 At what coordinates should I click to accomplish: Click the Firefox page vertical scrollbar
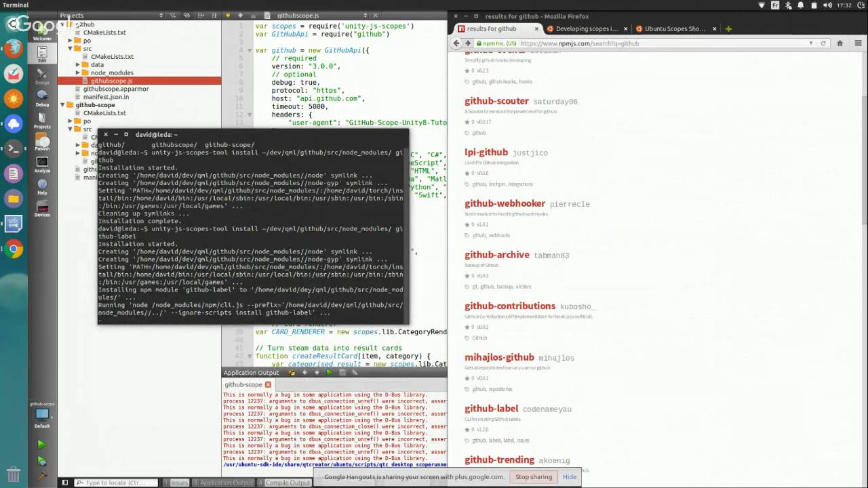pyautogui.click(x=864, y=271)
